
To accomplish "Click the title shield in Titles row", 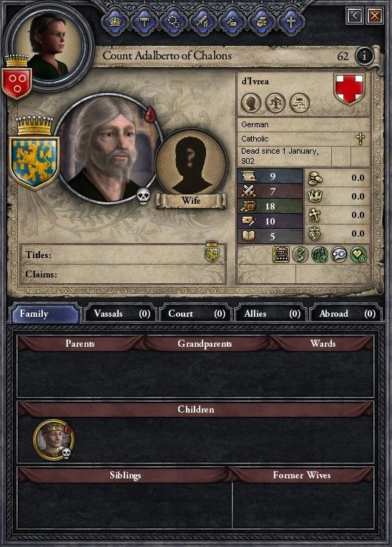I will [212, 252].
